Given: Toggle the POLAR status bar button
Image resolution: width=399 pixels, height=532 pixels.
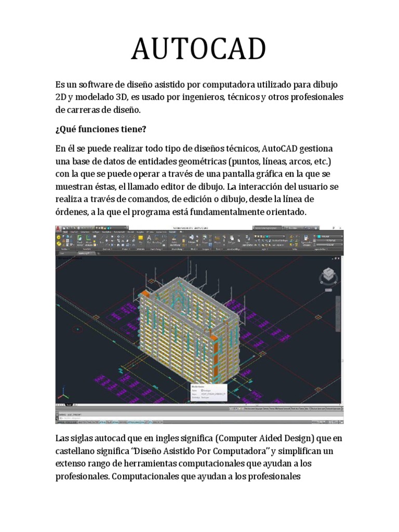Looking at the screenshot, I should [x=109, y=422].
